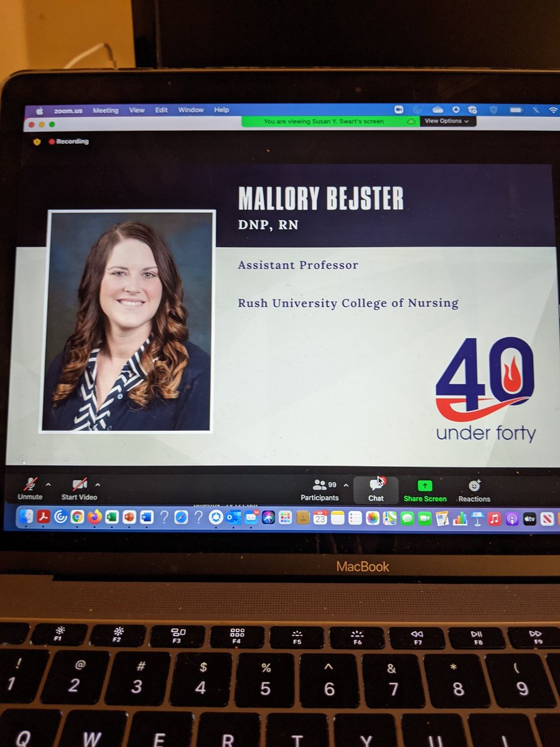Viewport: 560px width, 747px height.
Task: Expand the caret next to Participants
Action: pos(347,485)
